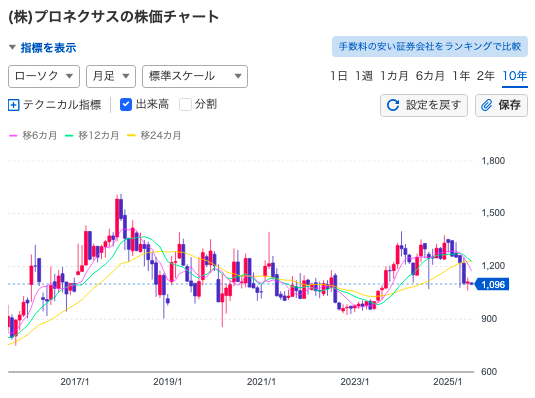Click the 2021/1 date axis label

(x=261, y=382)
